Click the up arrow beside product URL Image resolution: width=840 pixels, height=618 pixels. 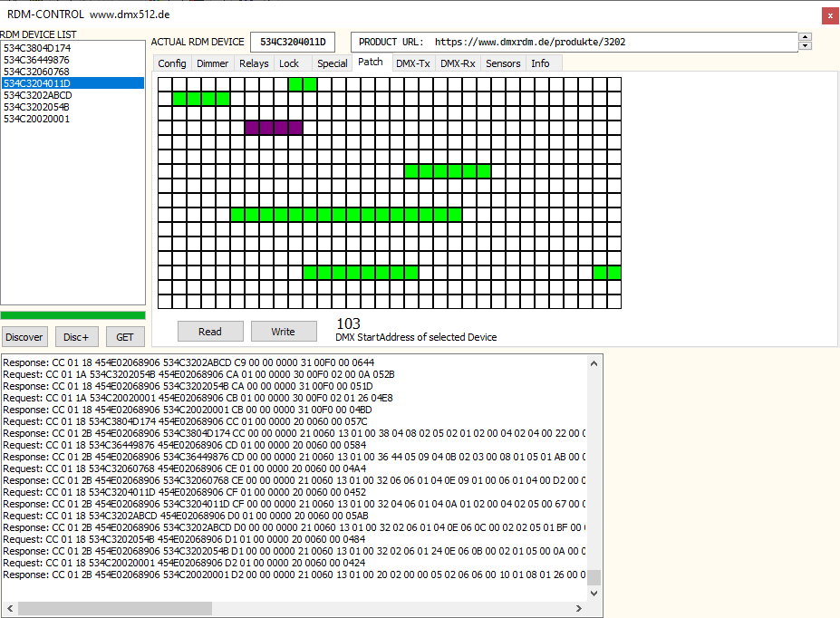tap(805, 37)
